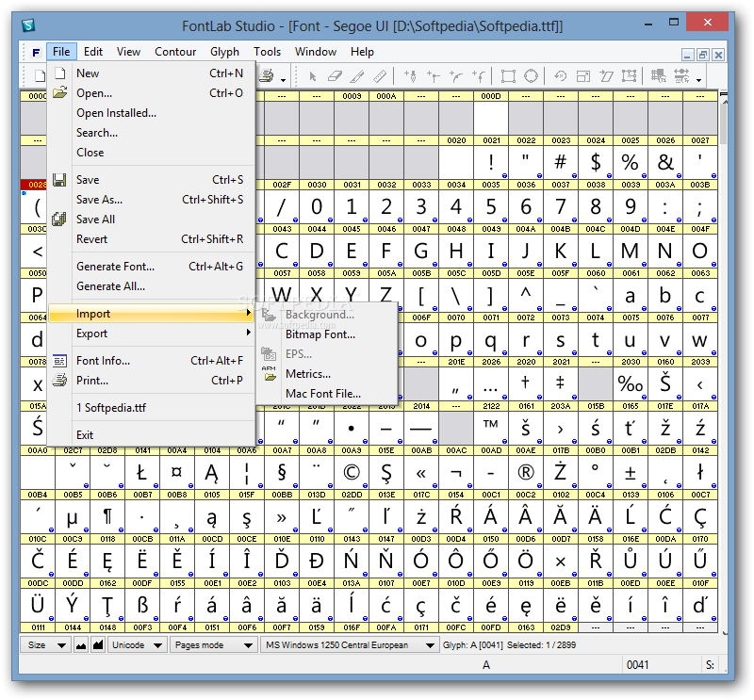Choose Print... in the File menu
This screenshot has width=754, height=700.
[x=151, y=381]
